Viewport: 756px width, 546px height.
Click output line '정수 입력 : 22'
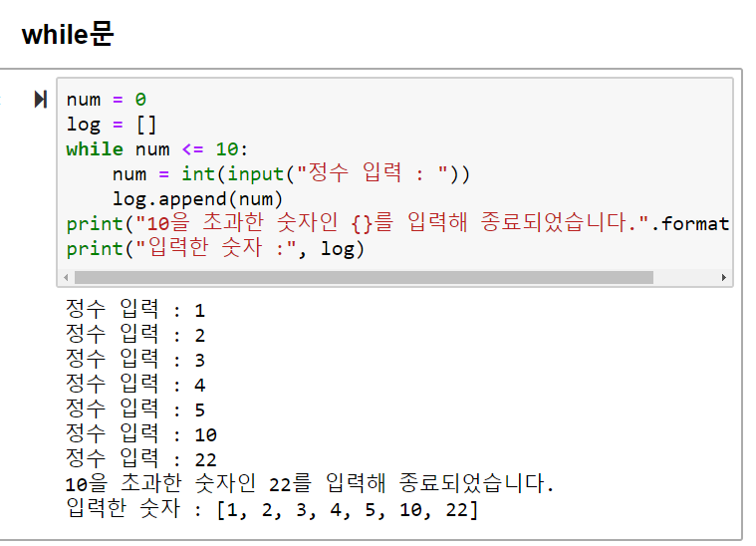141,458
